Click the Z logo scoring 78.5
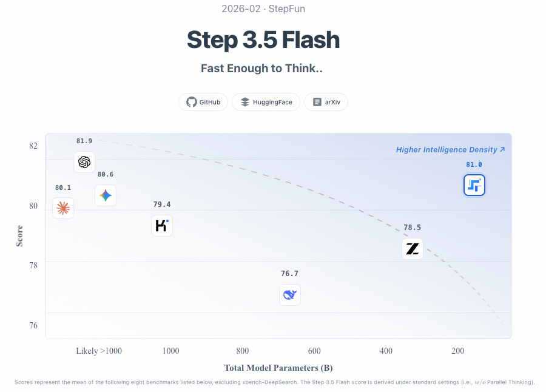This screenshot has width=546, height=392. click(x=413, y=249)
